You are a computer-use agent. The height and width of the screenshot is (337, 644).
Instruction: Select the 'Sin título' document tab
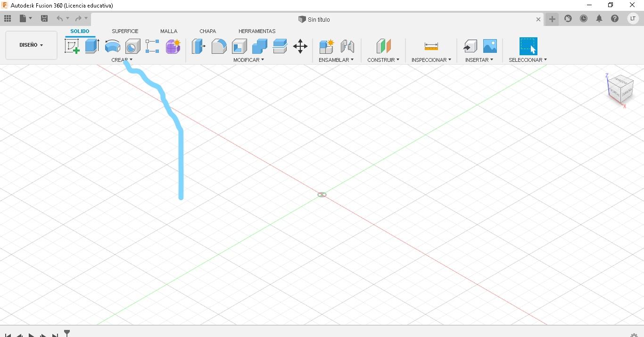coord(314,19)
